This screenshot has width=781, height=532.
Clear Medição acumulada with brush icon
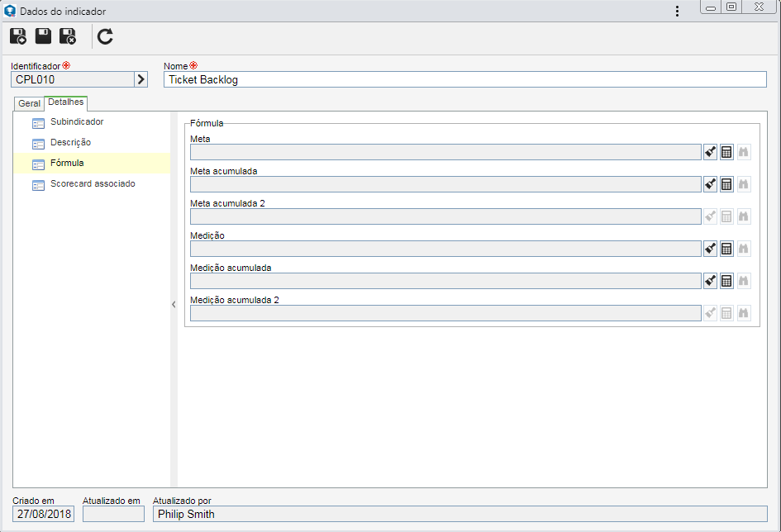[710, 281]
